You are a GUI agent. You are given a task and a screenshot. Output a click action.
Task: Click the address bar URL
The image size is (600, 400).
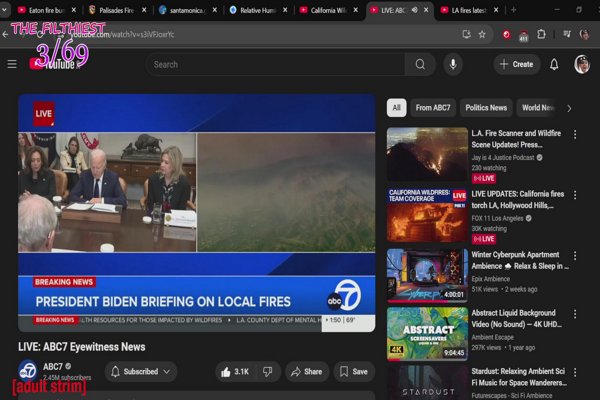(x=122, y=34)
